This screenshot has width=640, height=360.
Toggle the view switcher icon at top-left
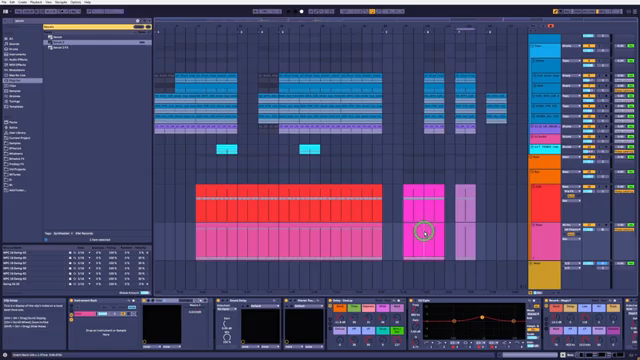[6, 11]
